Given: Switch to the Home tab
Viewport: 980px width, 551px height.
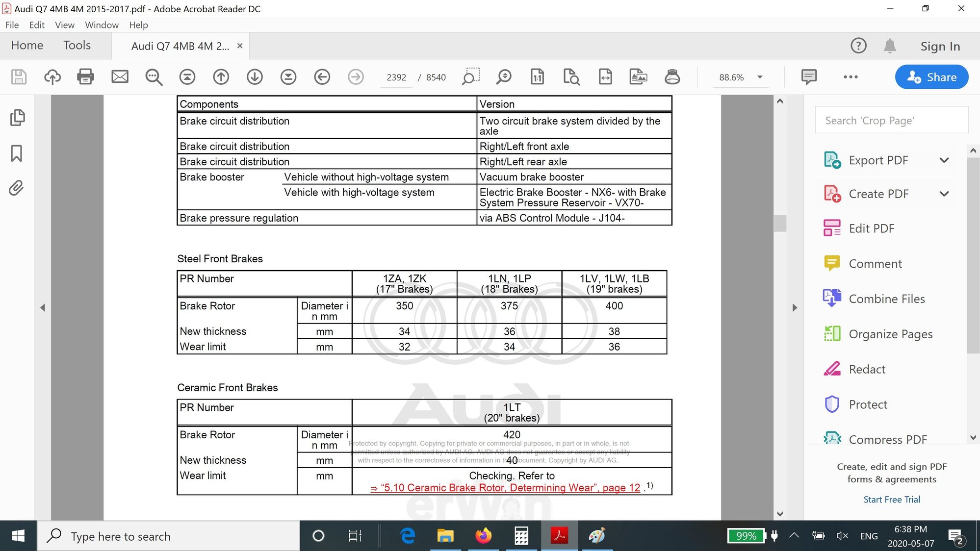Looking at the screenshot, I should 27,45.
